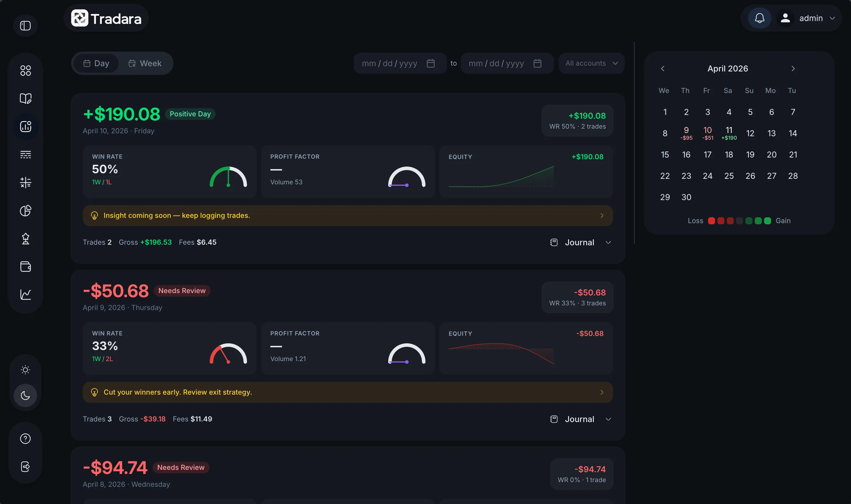Click the logout icon at sidebar bottom
The image size is (851, 504).
(x=25, y=467)
